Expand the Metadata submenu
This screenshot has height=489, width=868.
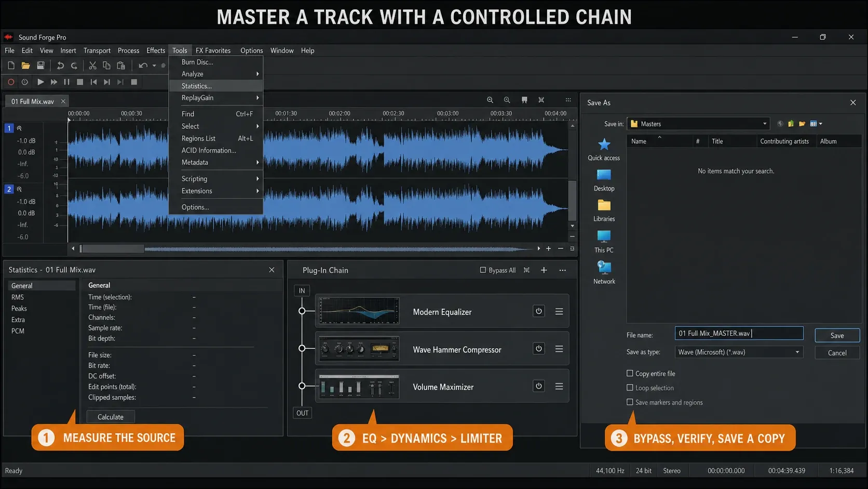tap(216, 162)
